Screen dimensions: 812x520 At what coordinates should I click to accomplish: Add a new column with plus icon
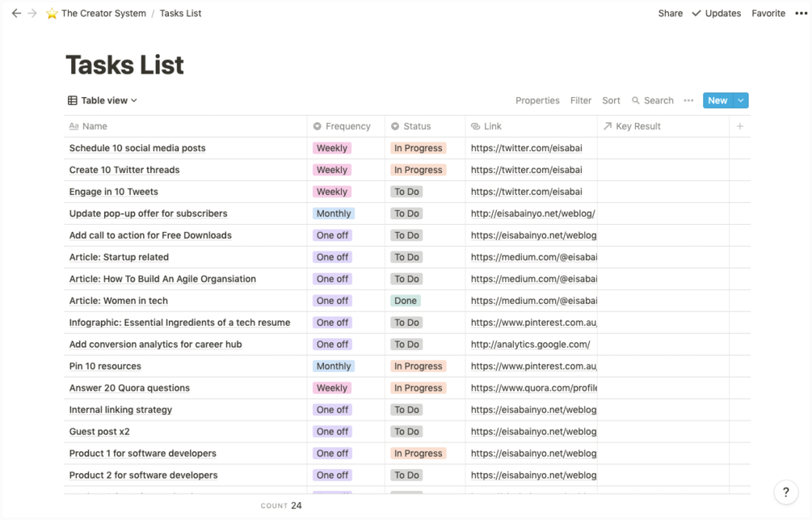coord(739,126)
